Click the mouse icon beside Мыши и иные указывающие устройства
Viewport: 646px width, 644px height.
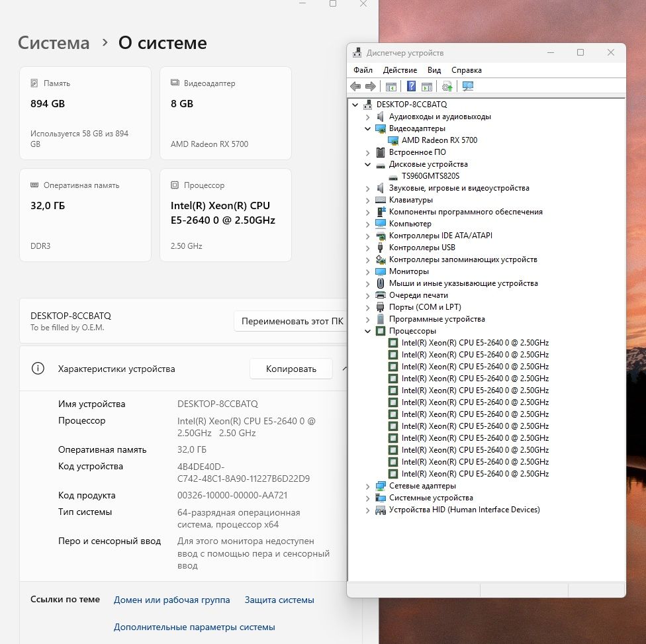(x=381, y=283)
